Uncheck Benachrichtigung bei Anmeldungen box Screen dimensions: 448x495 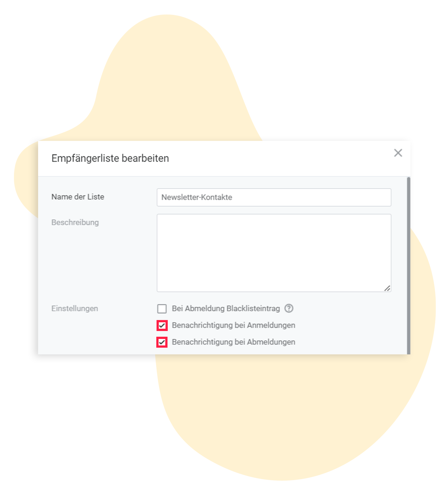pyautogui.click(x=162, y=326)
